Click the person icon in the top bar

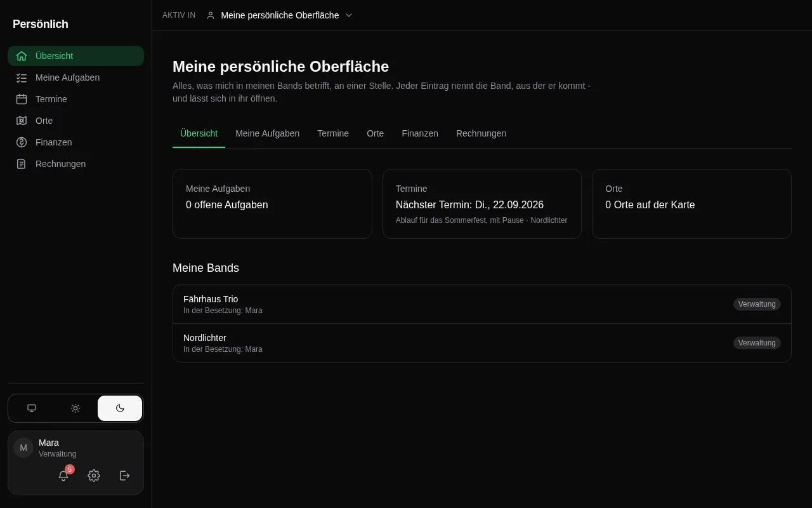[x=211, y=15]
